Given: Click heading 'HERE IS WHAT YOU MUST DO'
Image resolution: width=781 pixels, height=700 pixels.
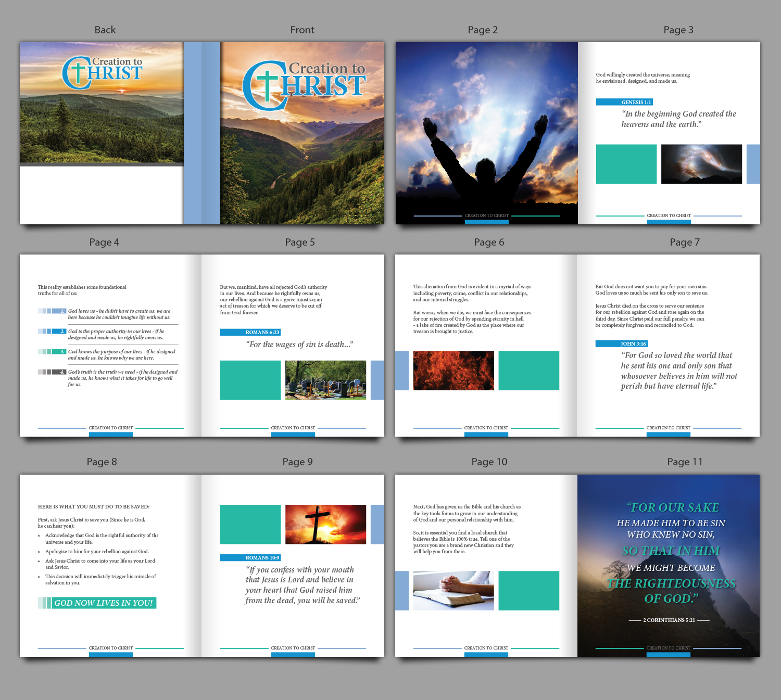Looking at the screenshot, I should coord(94,506).
